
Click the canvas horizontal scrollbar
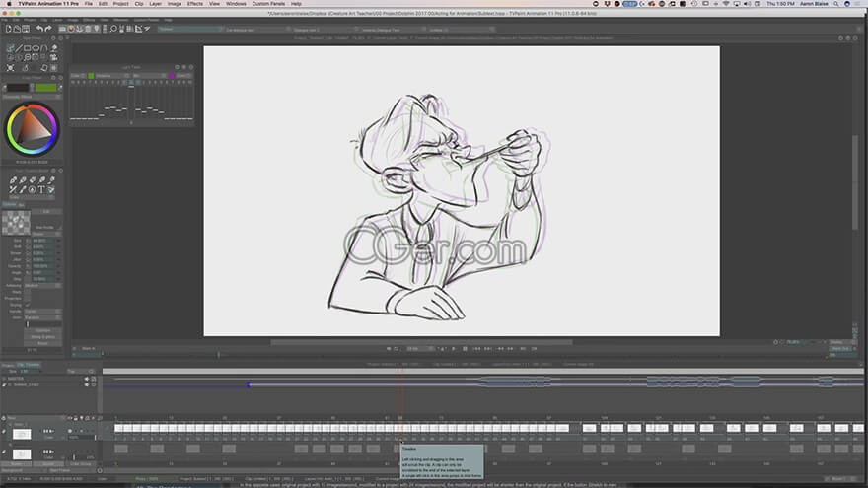421,342
